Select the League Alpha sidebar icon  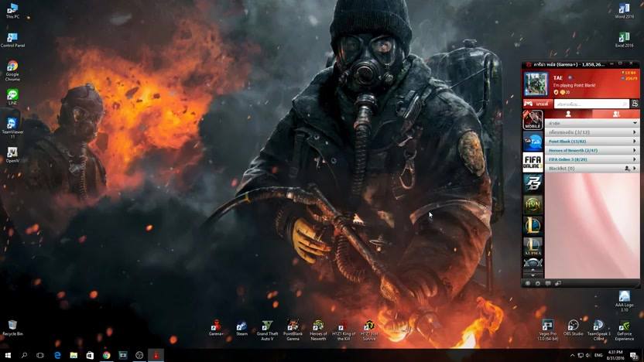(533, 246)
